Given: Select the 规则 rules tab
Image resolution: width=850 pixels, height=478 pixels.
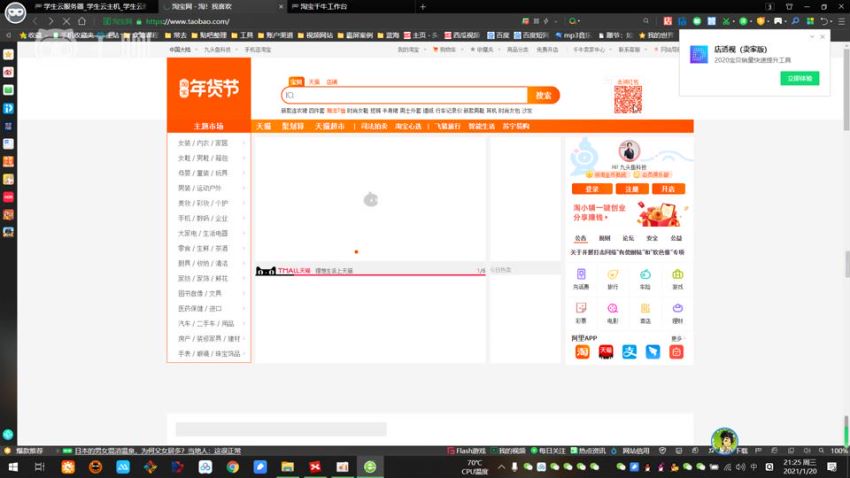Looking at the screenshot, I should (604, 238).
